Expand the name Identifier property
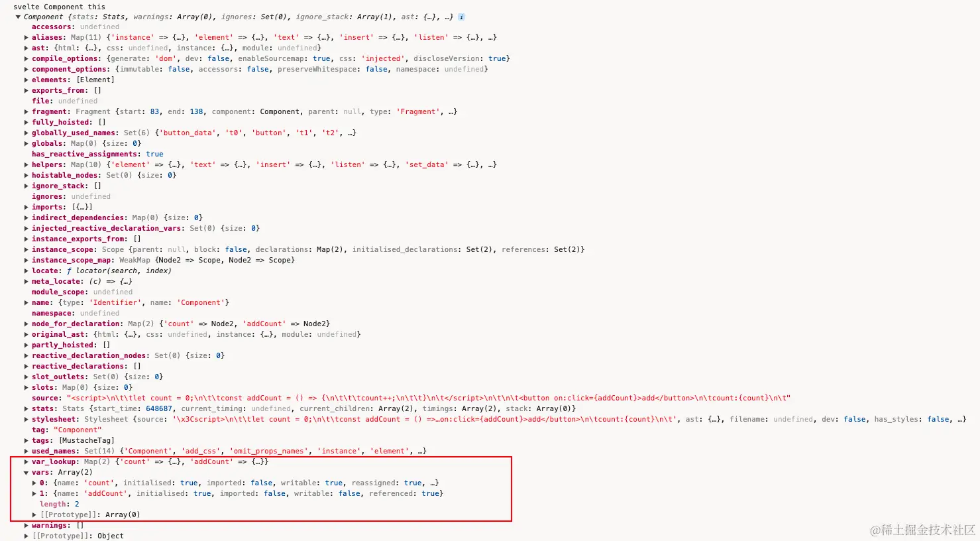Viewport: 980px width, 541px height. 26,303
